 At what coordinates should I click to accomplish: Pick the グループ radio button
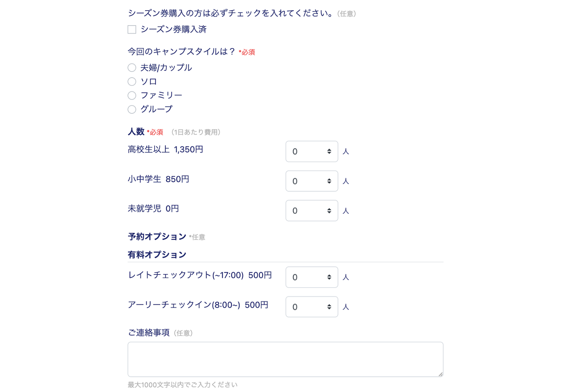132,110
